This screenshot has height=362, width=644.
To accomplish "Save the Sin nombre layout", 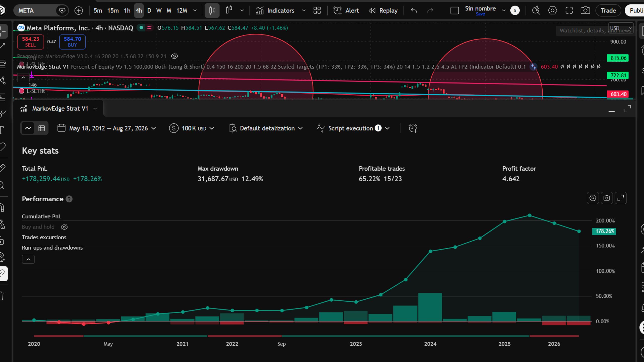I will [x=480, y=14].
